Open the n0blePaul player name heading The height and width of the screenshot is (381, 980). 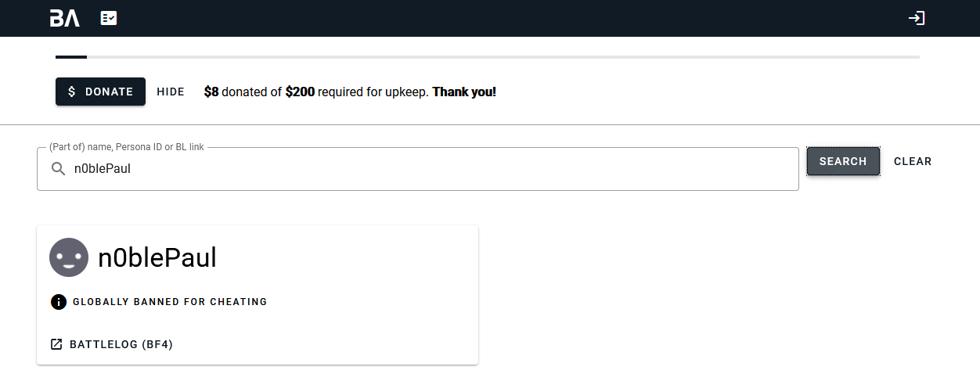[157, 257]
